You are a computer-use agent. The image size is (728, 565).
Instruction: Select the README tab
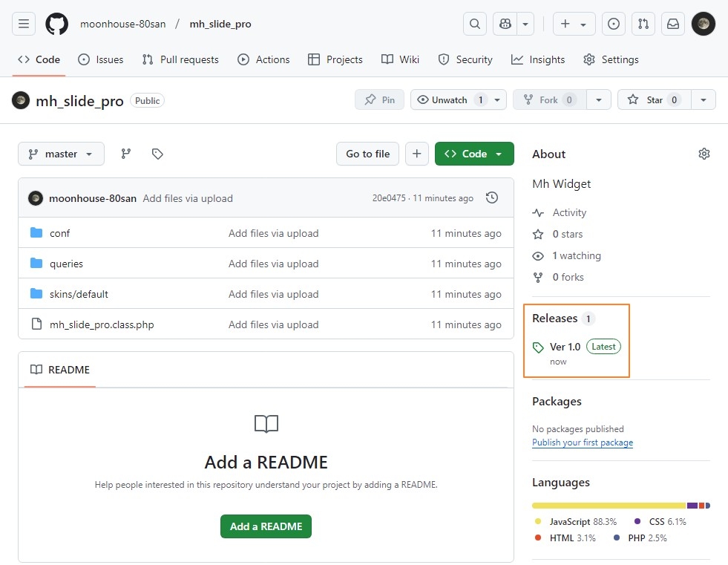(x=60, y=370)
